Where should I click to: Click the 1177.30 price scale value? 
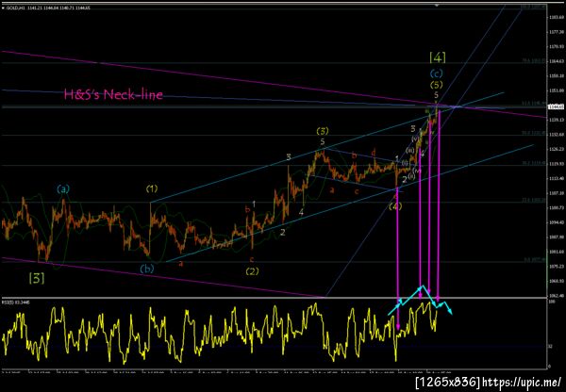pos(557,32)
